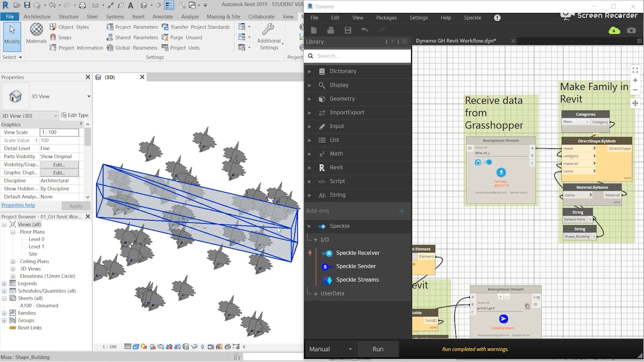This screenshot has width=644, height=362.
Task: Click the Snaps magnet icon
Action: tap(53, 37)
